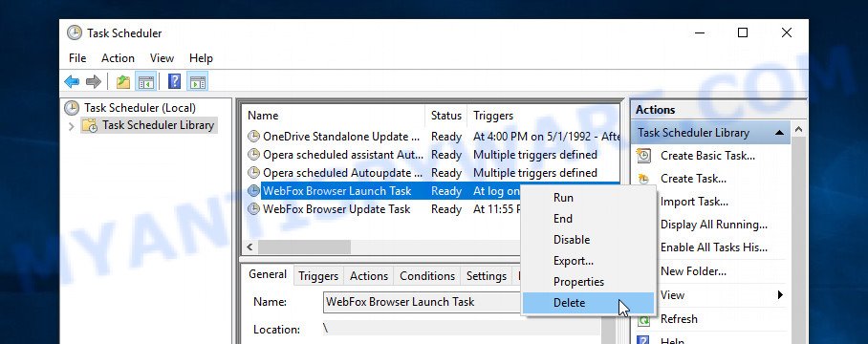
Task: Click Display All Running... action
Action: [714, 225]
